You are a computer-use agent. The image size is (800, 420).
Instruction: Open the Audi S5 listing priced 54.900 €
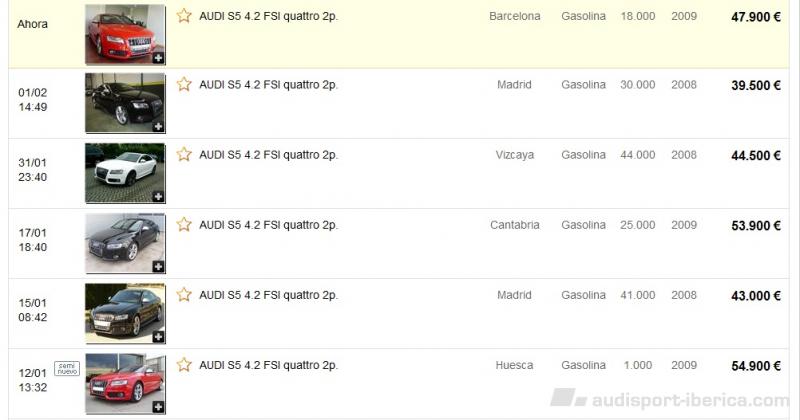[x=268, y=365]
